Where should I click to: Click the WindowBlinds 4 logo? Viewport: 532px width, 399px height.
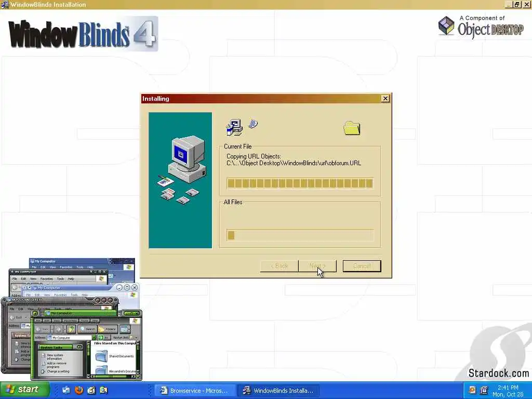(x=83, y=34)
